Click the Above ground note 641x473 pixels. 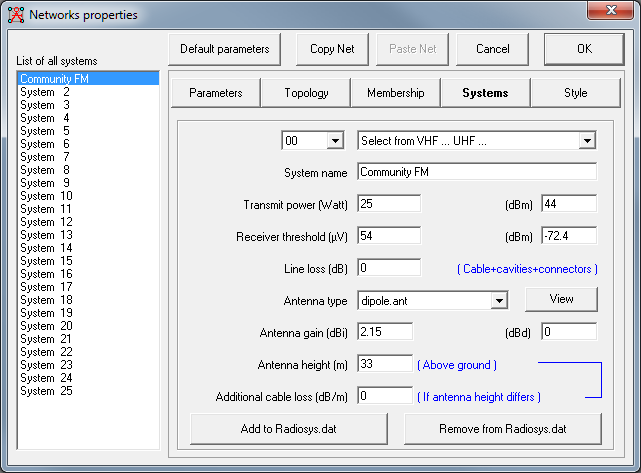pos(457,365)
